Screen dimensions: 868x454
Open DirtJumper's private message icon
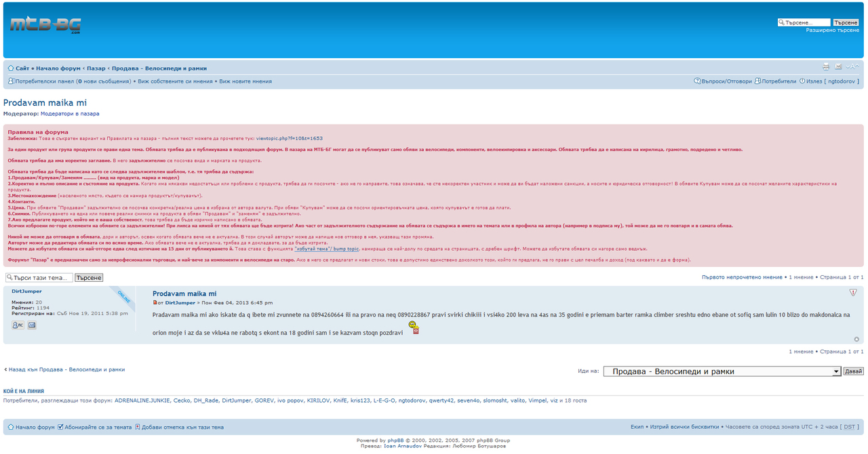tap(17, 325)
